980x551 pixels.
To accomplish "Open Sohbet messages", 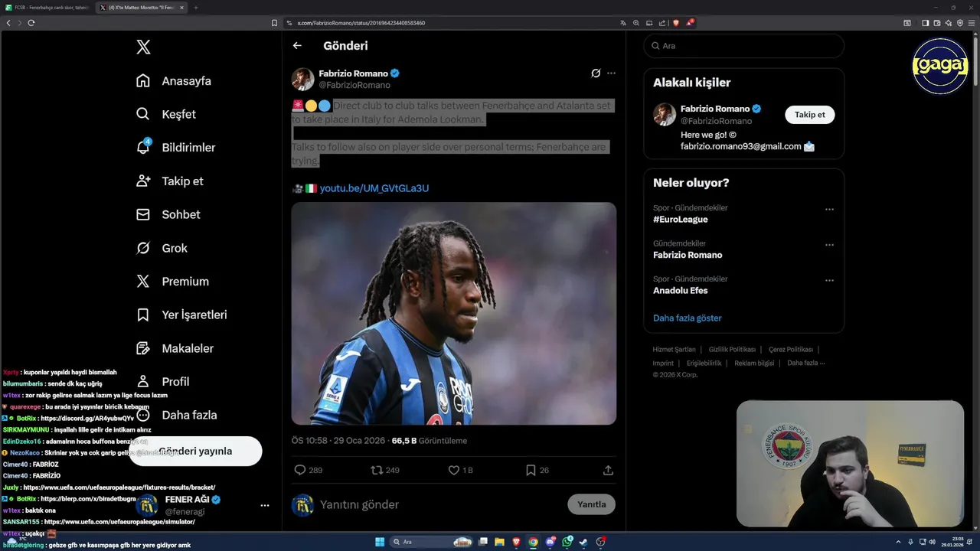I will 168,214.
